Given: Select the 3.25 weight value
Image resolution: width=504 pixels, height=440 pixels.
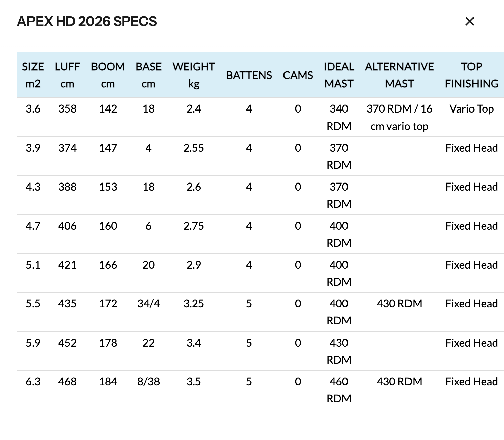Looking at the screenshot, I should point(194,304).
